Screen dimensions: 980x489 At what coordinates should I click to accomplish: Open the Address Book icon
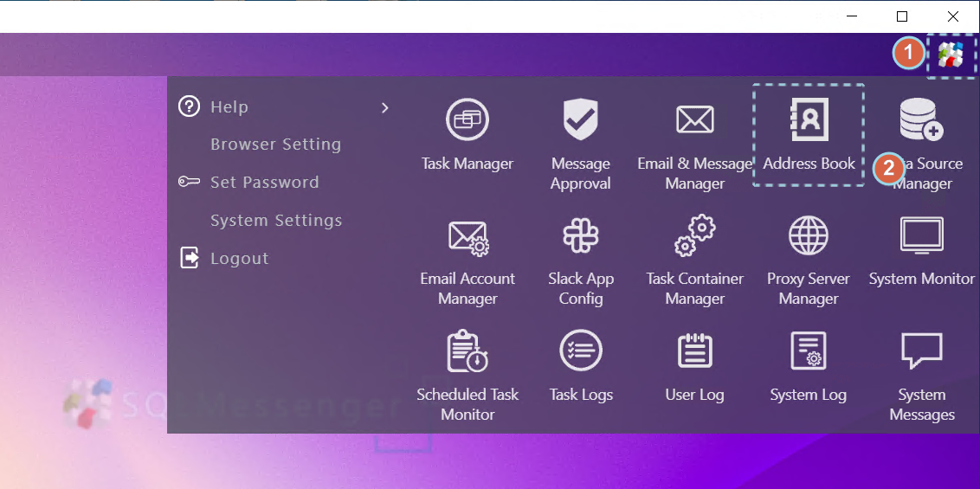pos(808,119)
